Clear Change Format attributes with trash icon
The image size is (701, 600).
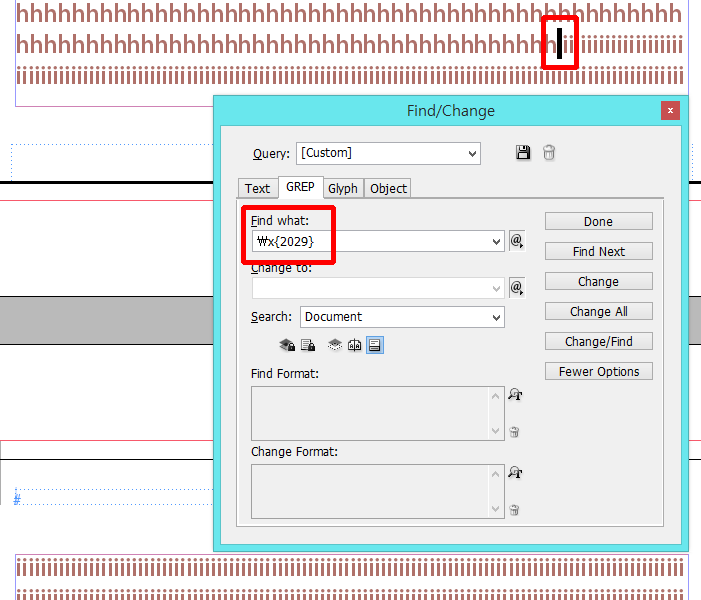514,510
